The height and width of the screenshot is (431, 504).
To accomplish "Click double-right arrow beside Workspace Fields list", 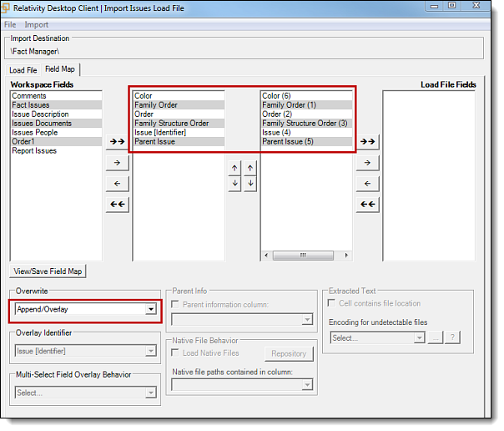I will [118, 141].
